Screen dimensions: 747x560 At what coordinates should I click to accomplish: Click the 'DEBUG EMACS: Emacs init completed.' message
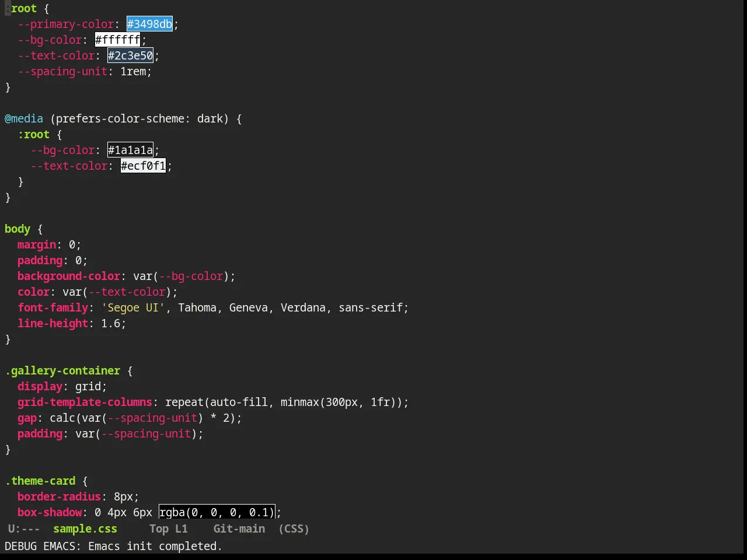pos(113,546)
